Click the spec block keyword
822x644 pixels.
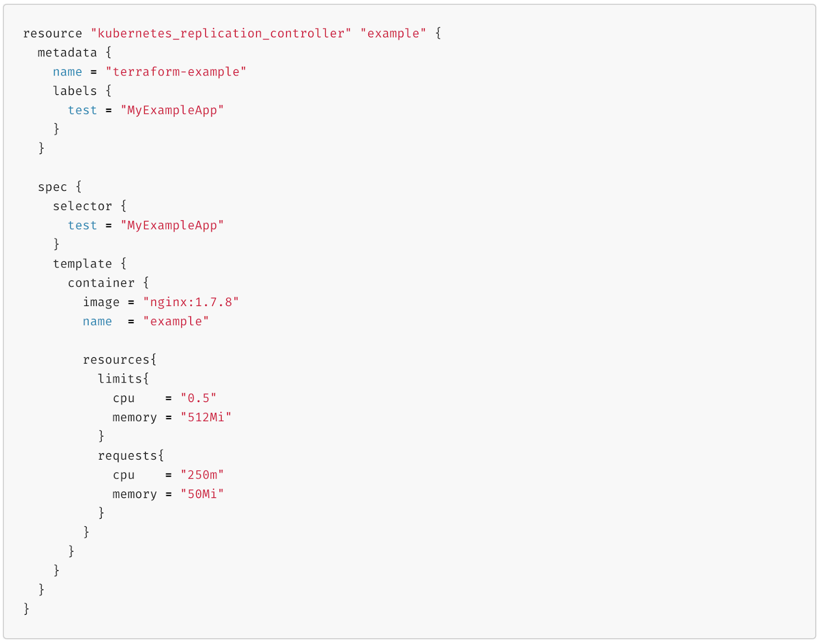click(x=52, y=187)
